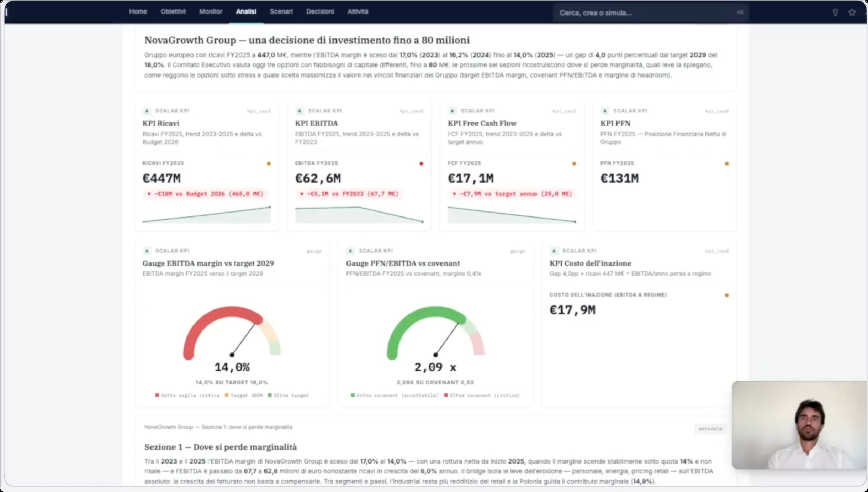Click the 'A' badge on Gauge EBITDA margin card
The width and height of the screenshot is (868, 492).
[x=147, y=251]
